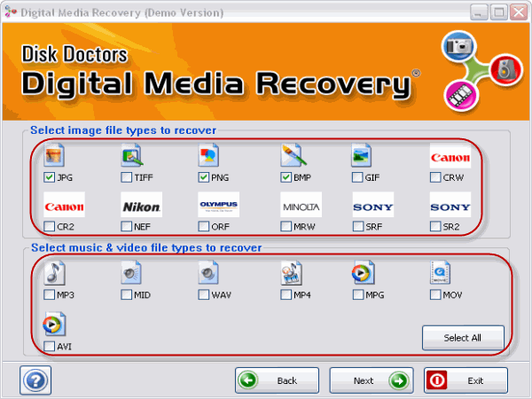Enable the SR2 checkbox
This screenshot has width=532, height=399.
click(435, 226)
